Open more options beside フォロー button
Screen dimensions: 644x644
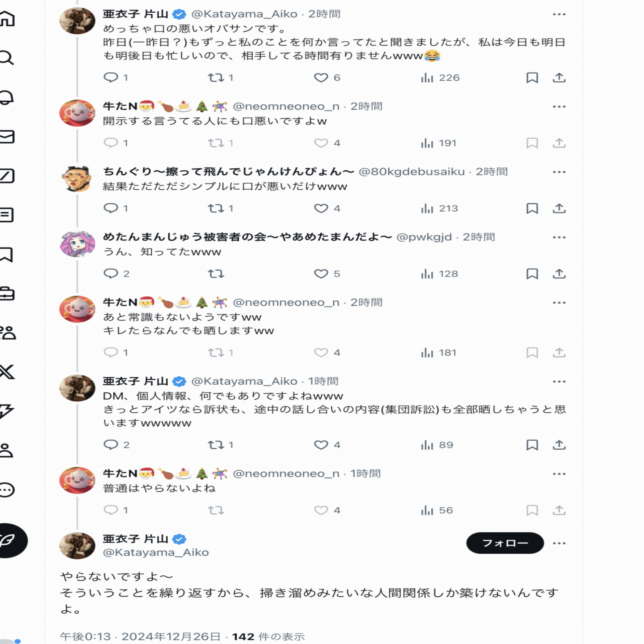[559, 543]
